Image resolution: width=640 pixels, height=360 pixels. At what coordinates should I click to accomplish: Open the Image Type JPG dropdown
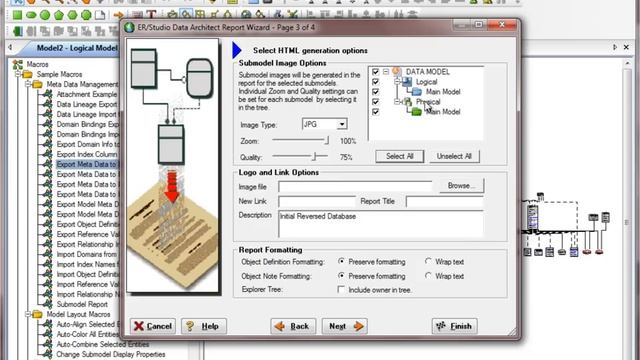point(342,124)
